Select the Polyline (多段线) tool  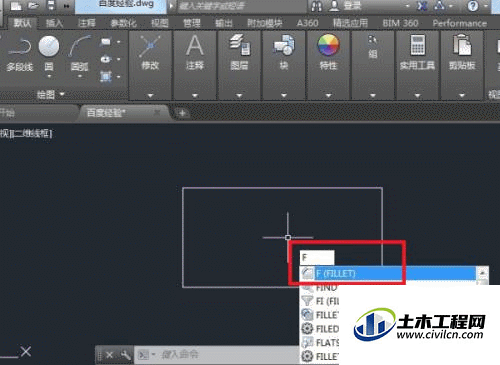tap(19, 54)
